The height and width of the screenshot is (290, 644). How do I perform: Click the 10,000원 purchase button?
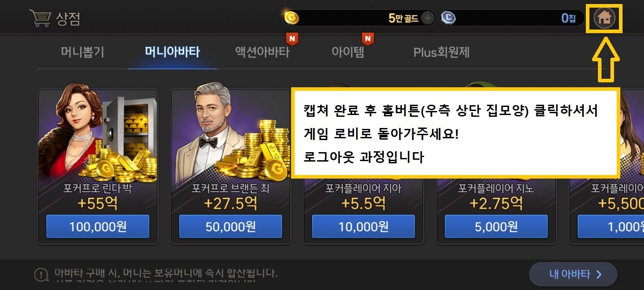[364, 226]
